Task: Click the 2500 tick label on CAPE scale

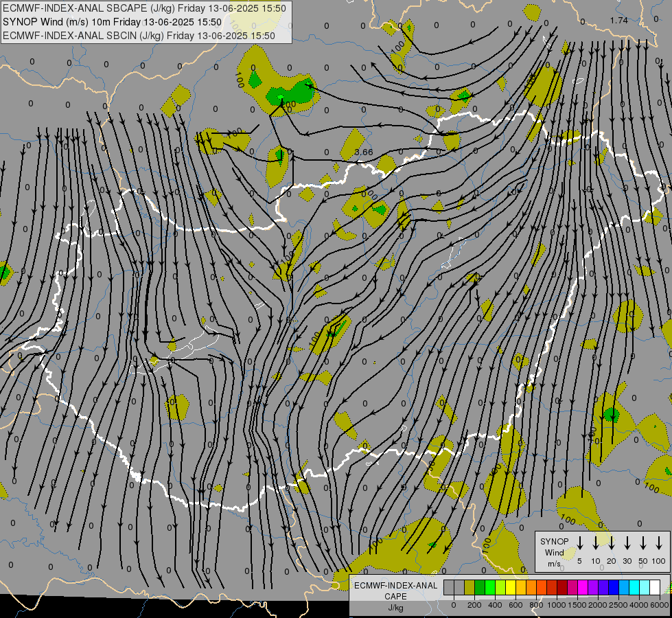Action: [618, 605]
